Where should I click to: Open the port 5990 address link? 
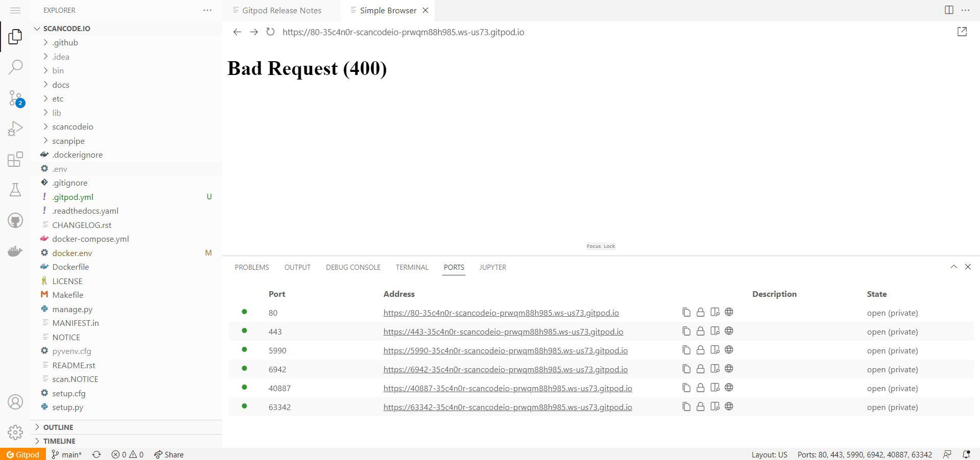505,350
